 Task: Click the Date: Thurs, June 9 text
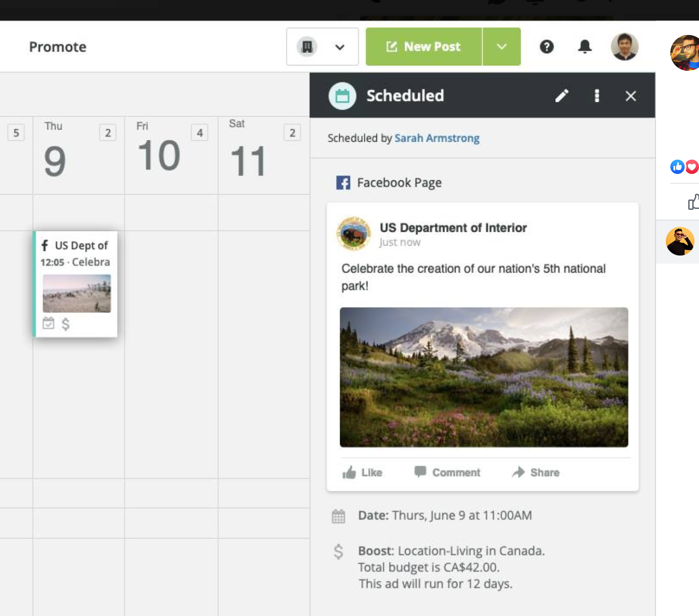pyautogui.click(x=445, y=516)
